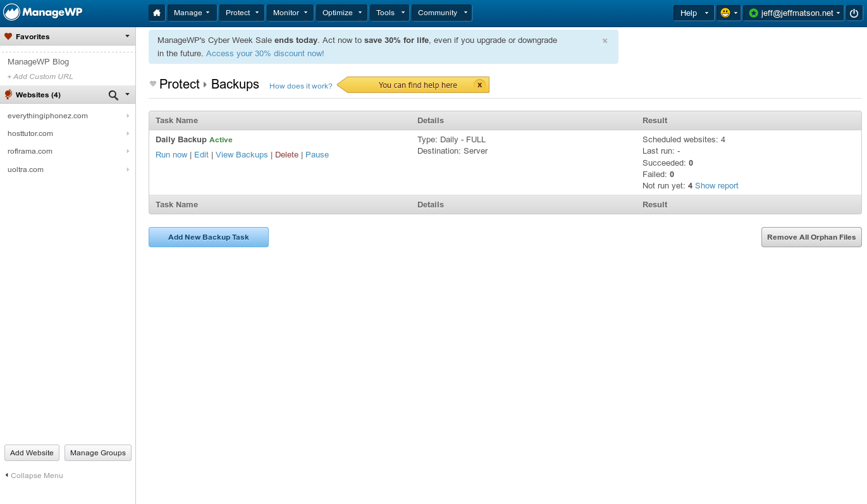
Task: Click Add Custom URL
Action: click(x=40, y=77)
